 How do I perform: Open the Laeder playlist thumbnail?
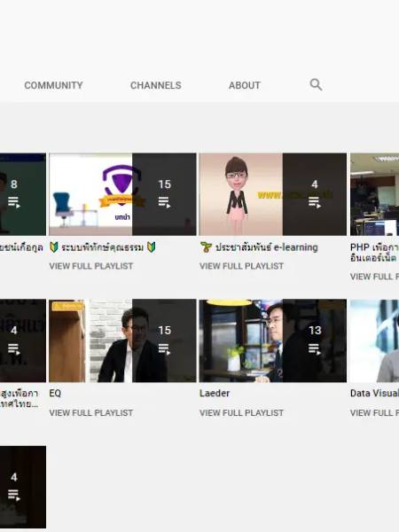tap(273, 340)
